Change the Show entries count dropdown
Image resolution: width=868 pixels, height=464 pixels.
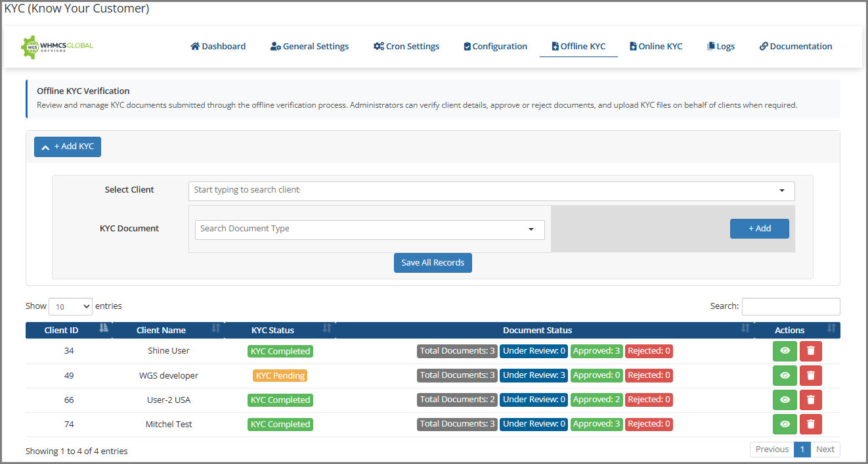click(70, 306)
